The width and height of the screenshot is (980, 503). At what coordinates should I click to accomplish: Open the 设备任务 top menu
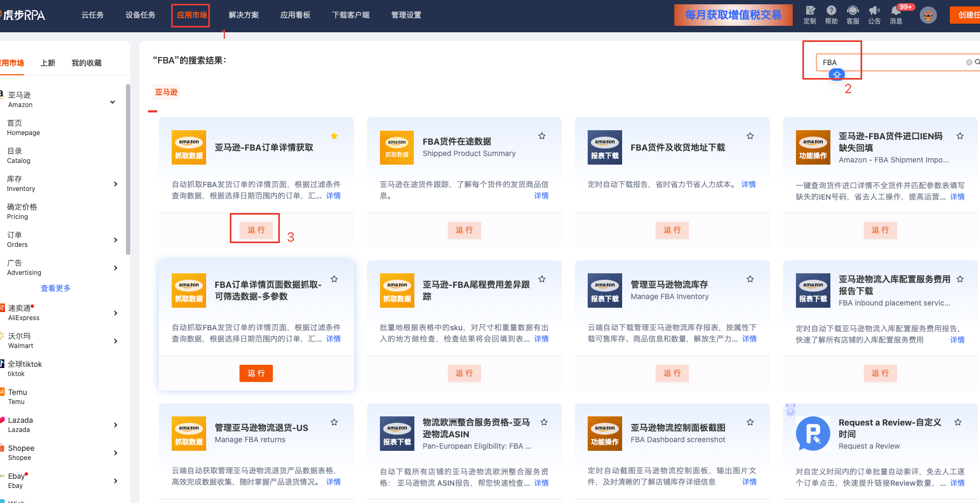[140, 15]
